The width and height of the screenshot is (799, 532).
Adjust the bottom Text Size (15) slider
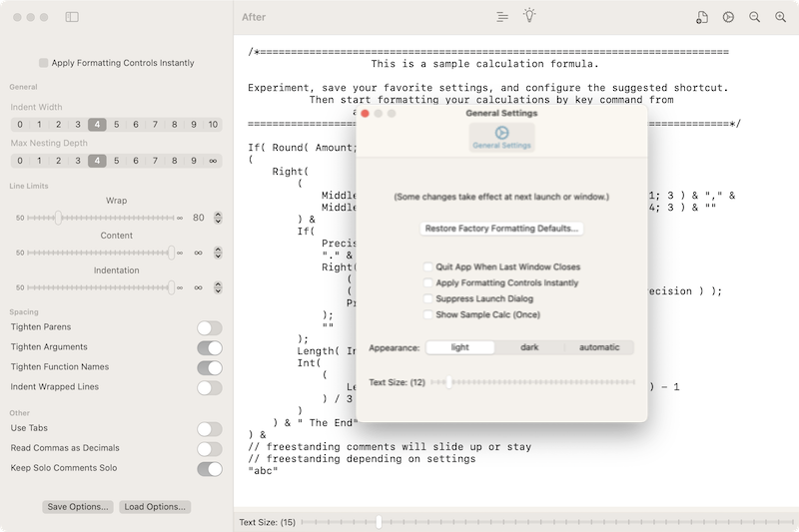547,522
